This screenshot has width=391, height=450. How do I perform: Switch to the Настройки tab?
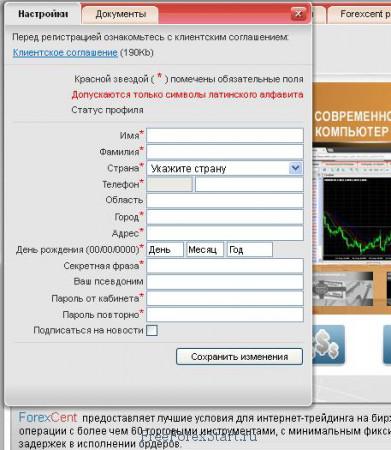click(43, 14)
